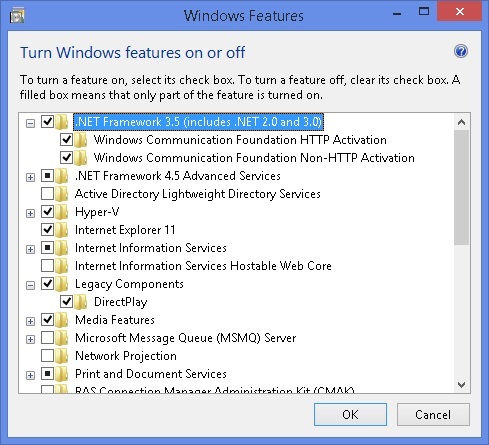Screen dimensions: 489x445
Task: Enable Internet Information Services Hostable Web Core checkbox
Action: (x=47, y=266)
